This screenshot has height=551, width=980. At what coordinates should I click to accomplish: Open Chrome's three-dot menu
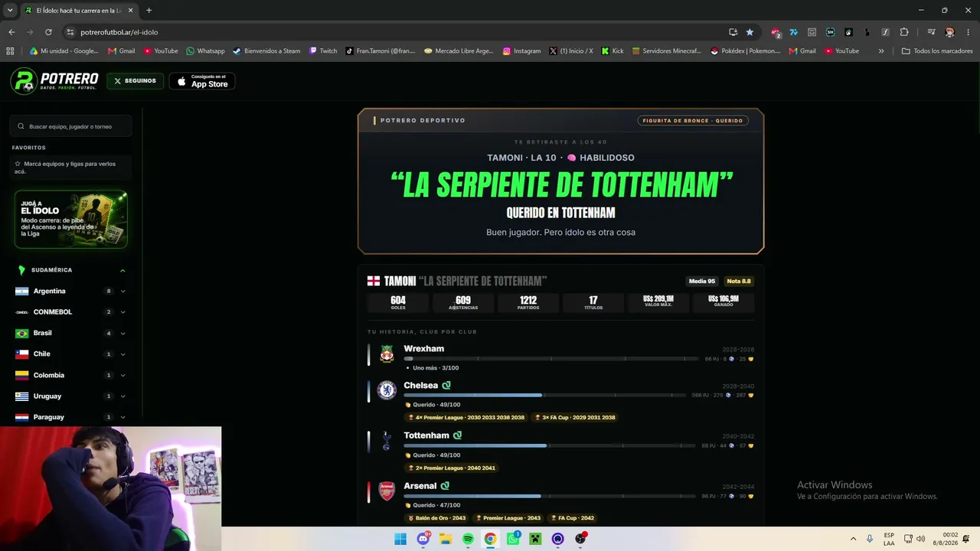point(969,32)
